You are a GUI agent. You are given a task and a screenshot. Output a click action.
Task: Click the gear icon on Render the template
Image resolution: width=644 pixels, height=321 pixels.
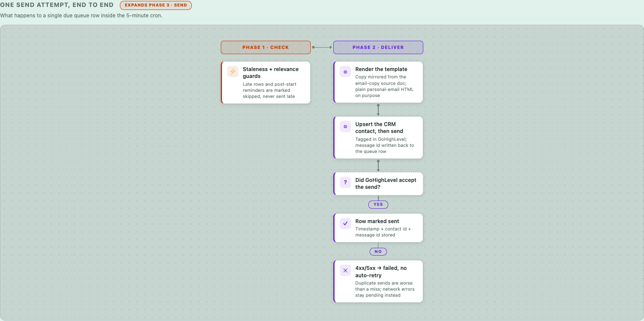[x=345, y=72]
